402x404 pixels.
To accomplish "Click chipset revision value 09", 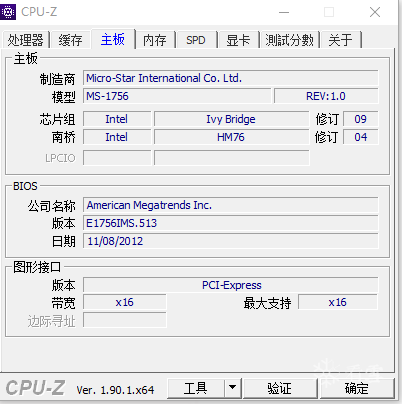I will coord(361,119).
